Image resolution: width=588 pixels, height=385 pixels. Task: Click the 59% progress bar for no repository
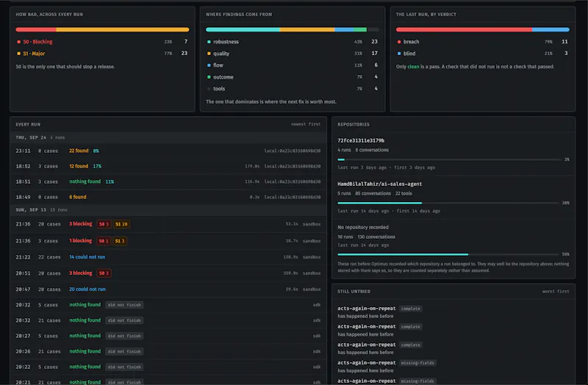[448, 254]
